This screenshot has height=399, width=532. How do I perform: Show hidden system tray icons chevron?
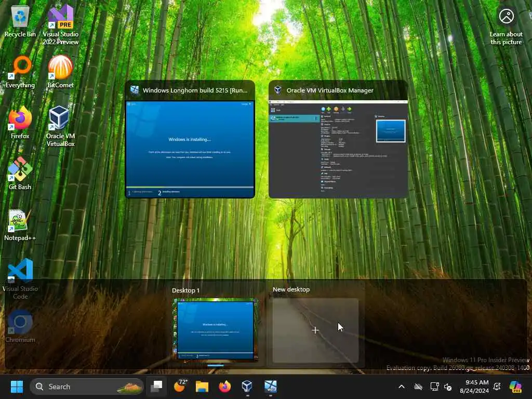pyautogui.click(x=402, y=387)
